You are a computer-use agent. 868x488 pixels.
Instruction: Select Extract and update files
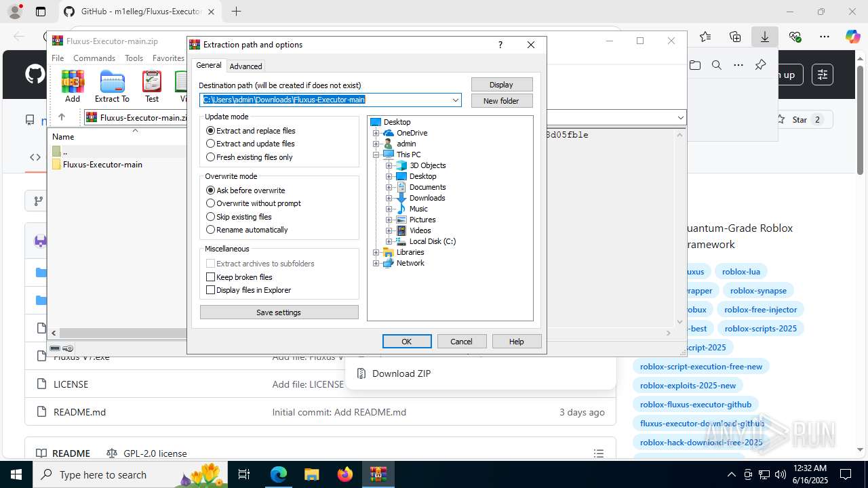tap(250, 144)
